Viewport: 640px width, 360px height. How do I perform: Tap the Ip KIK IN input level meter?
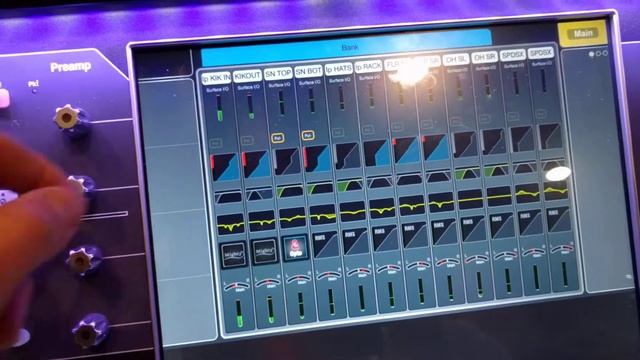[219, 108]
